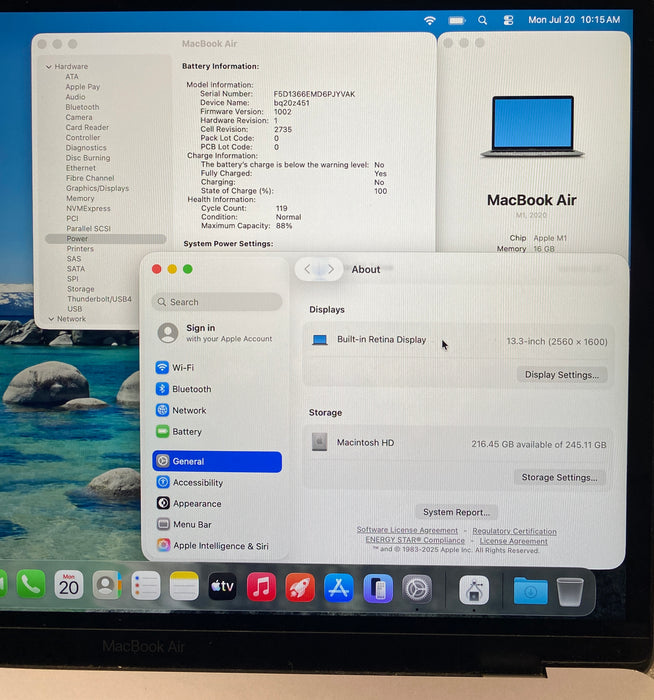Viewport: 654px width, 700px height.
Task: Select Memory in System Information sidebar
Action: pyautogui.click(x=80, y=198)
